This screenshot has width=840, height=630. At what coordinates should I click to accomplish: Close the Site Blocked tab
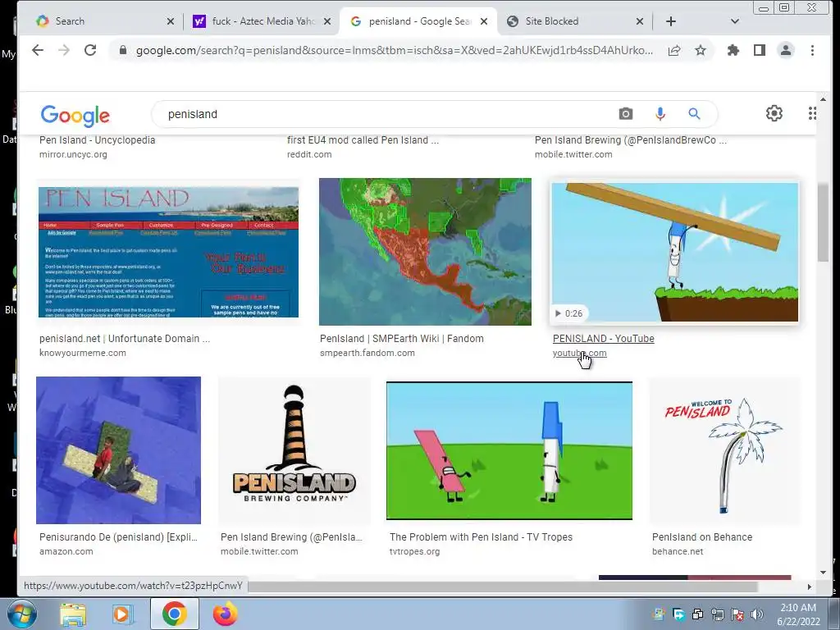point(640,21)
